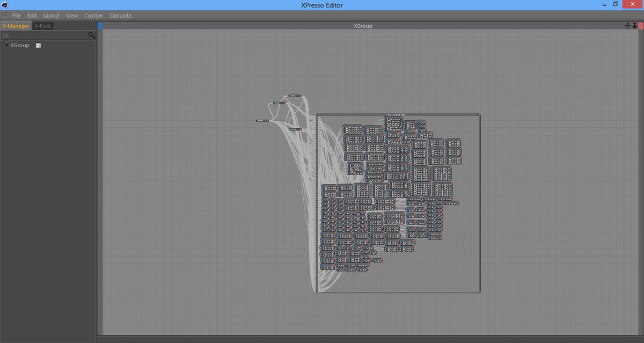Screen dimensions: 644x343
Task: Open the Layout menu
Action: (52, 16)
